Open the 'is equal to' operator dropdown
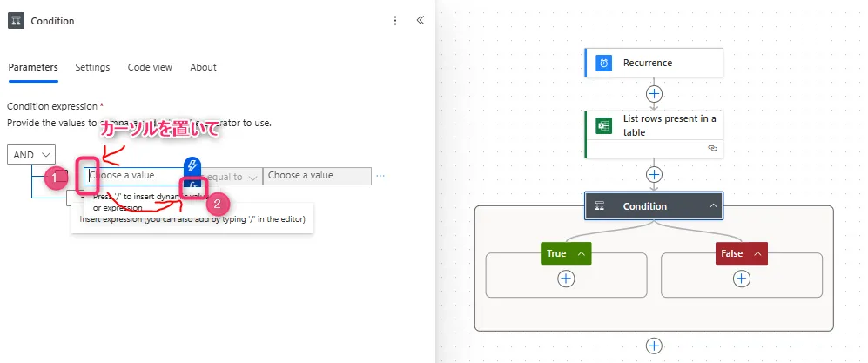This screenshot has height=363, width=868. coord(235,176)
